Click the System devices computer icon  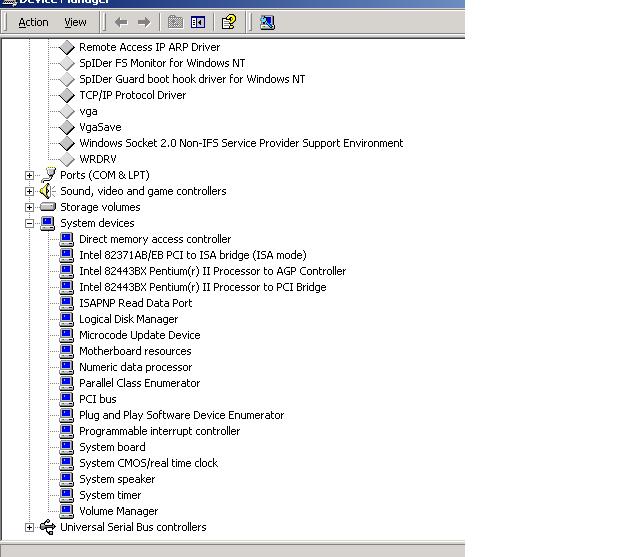[48, 223]
